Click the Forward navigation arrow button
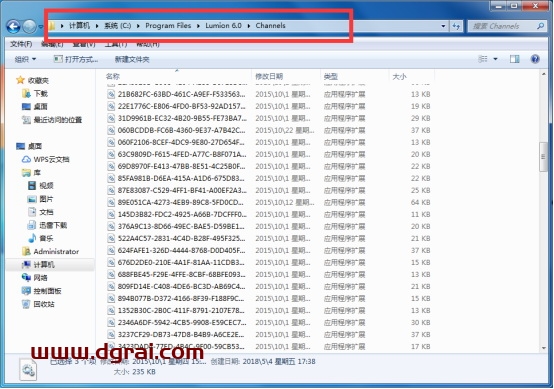 [x=29, y=26]
